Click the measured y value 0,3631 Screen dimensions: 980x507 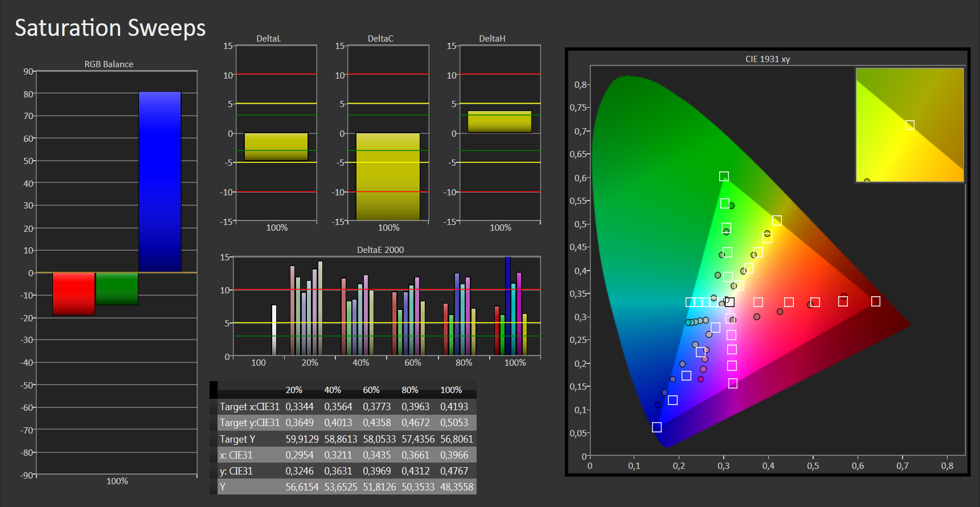pos(338,471)
